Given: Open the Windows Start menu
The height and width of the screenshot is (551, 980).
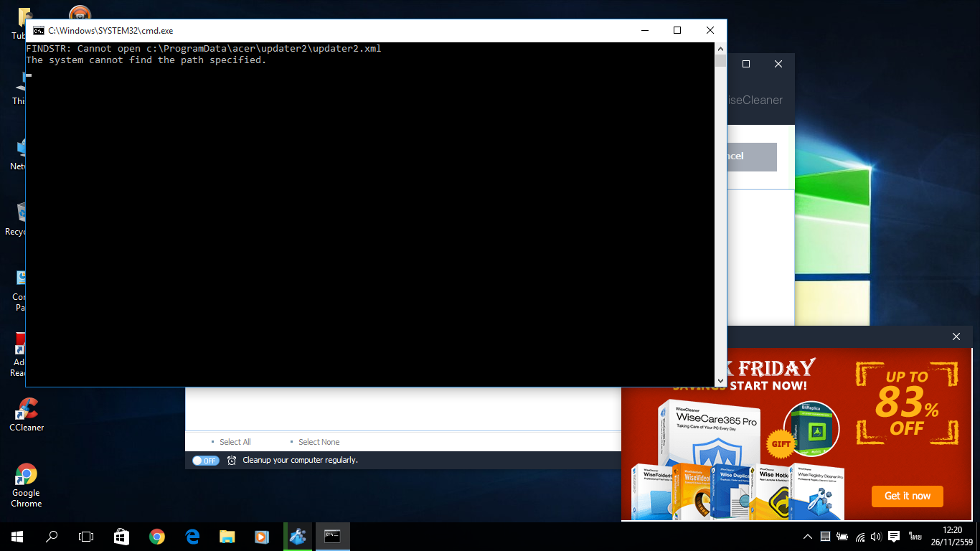Looking at the screenshot, I should pos(17,537).
